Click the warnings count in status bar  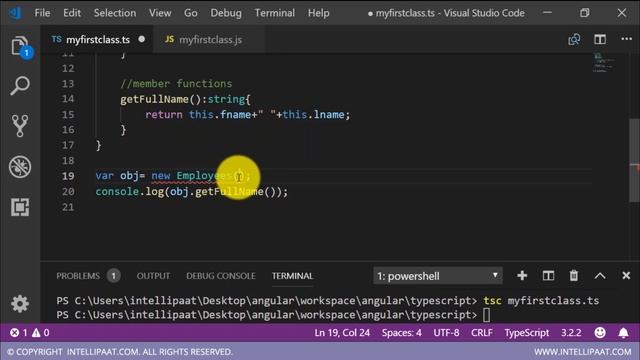pos(41,333)
